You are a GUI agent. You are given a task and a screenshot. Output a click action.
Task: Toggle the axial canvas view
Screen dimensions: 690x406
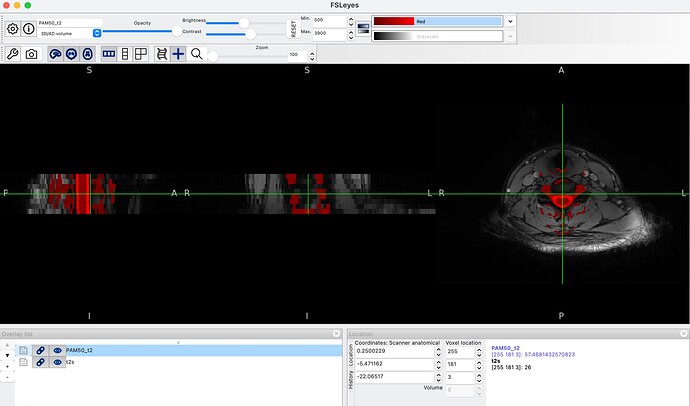89,54
